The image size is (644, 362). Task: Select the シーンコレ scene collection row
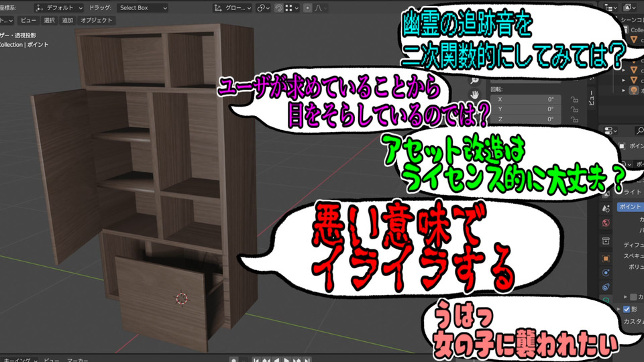632,20
